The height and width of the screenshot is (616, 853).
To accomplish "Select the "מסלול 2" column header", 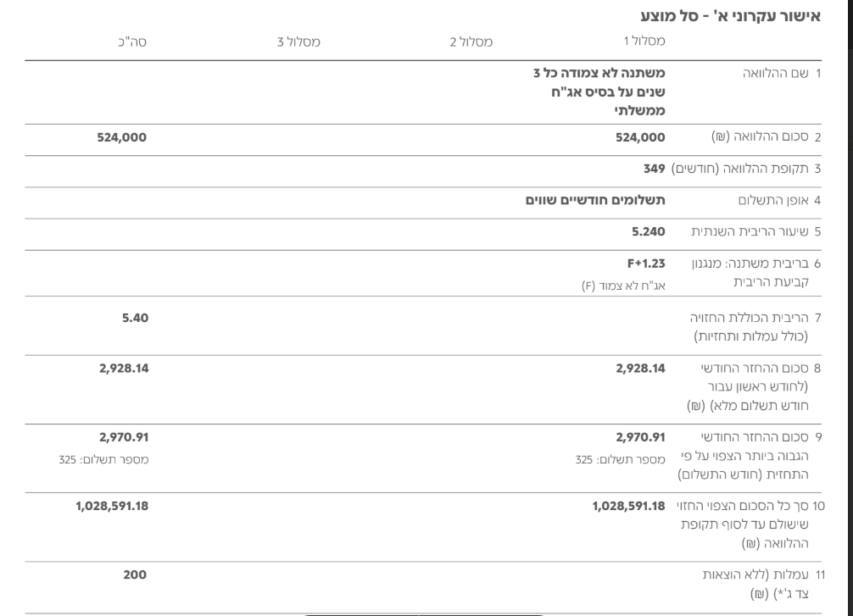I will [471, 41].
